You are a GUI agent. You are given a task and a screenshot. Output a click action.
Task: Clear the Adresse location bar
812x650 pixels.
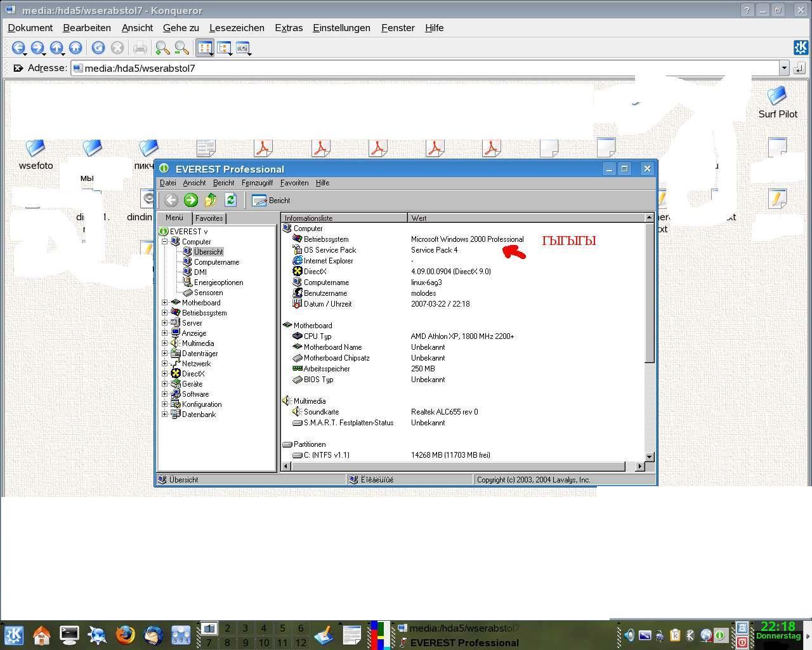(x=18, y=68)
